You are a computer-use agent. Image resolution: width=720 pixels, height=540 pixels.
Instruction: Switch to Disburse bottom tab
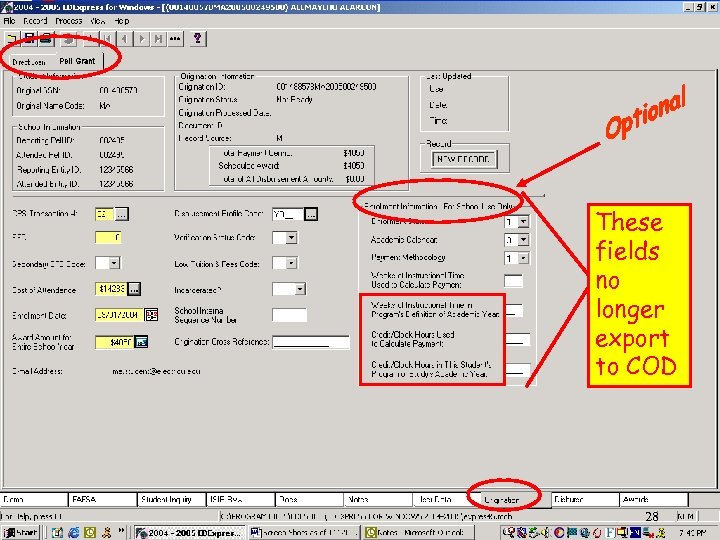coord(585,499)
